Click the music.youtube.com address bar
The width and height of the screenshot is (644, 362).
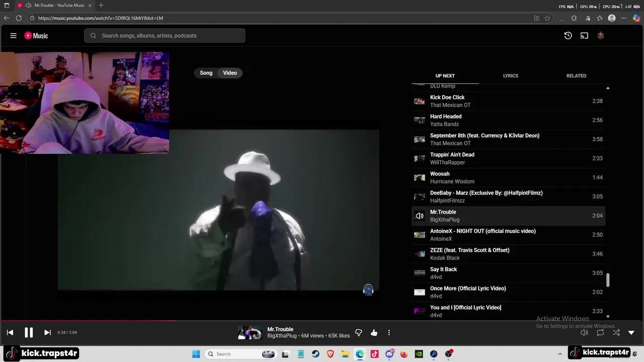(282, 18)
